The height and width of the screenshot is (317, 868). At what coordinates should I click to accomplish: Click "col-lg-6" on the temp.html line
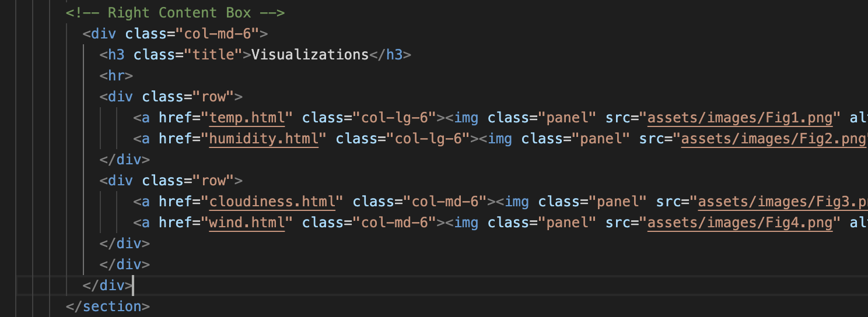point(394,118)
